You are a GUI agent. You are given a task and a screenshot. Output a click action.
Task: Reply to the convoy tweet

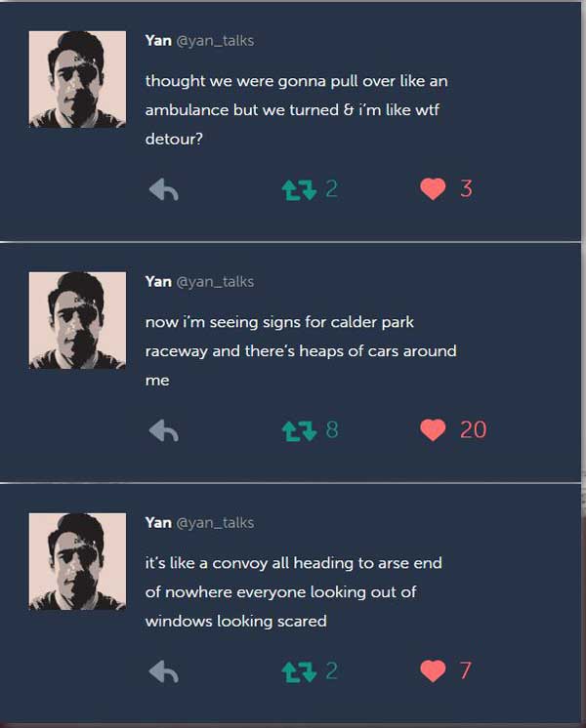163,671
